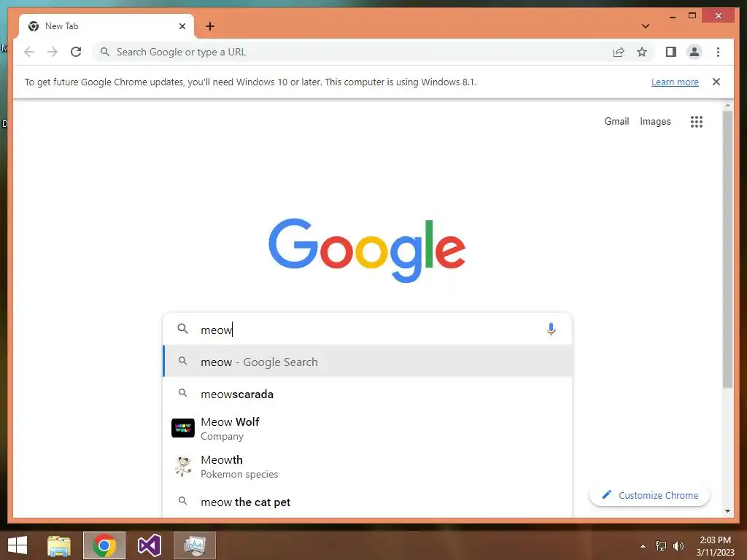Dismiss the Windows update notice
This screenshot has height=560, width=747.
pyautogui.click(x=716, y=82)
